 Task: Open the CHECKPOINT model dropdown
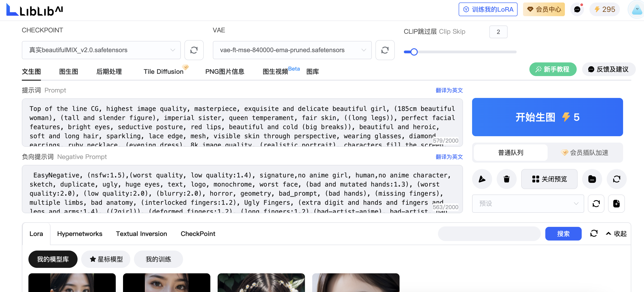(101, 50)
